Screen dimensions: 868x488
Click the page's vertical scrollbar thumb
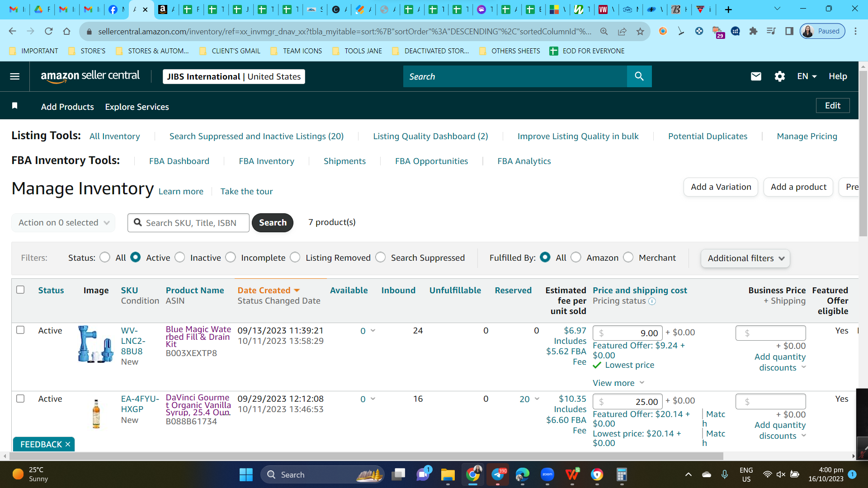(863, 154)
